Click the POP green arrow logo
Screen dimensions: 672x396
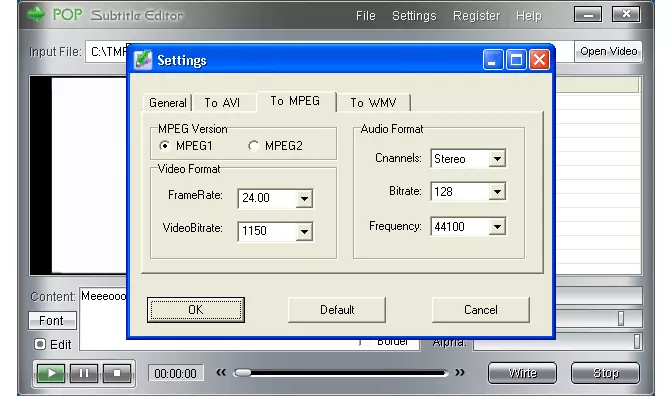36,14
